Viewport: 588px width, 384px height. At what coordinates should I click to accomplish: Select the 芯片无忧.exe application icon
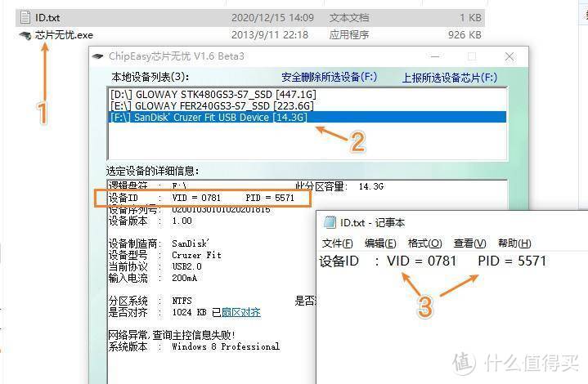(25, 36)
